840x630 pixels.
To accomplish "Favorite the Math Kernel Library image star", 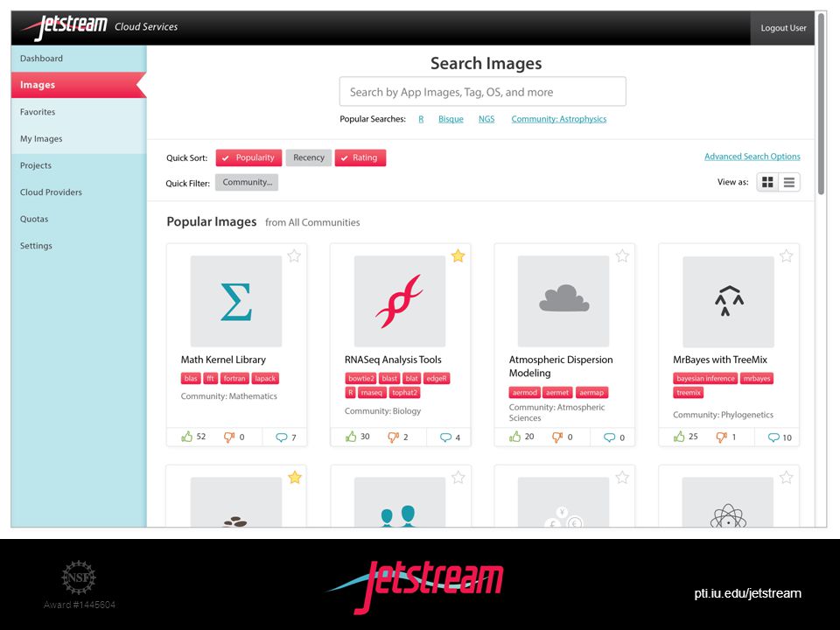I will click(x=294, y=256).
